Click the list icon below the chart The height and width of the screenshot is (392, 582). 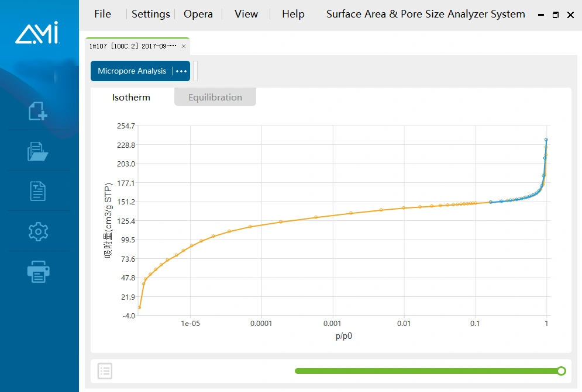click(x=105, y=371)
